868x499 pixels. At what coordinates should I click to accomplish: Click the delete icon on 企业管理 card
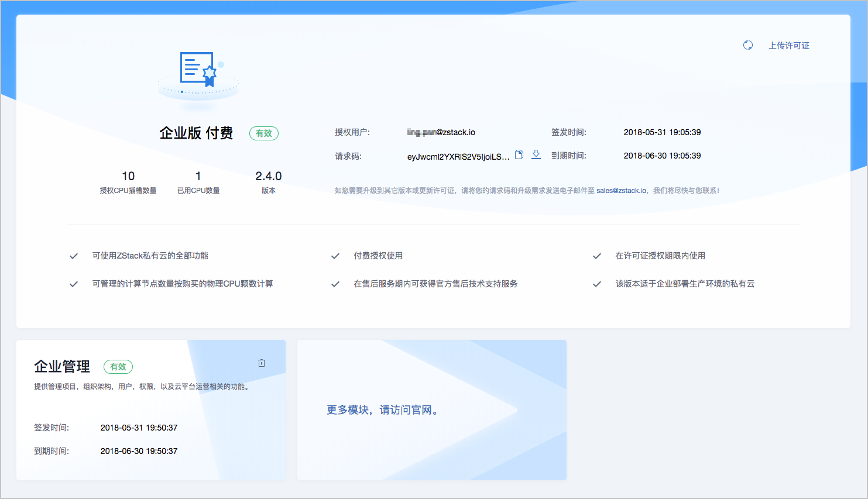click(262, 363)
